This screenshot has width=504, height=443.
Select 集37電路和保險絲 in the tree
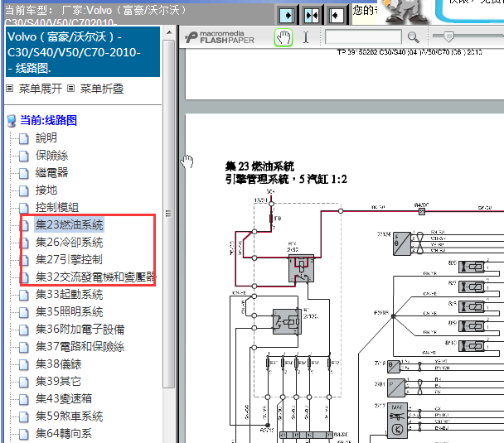80,346
